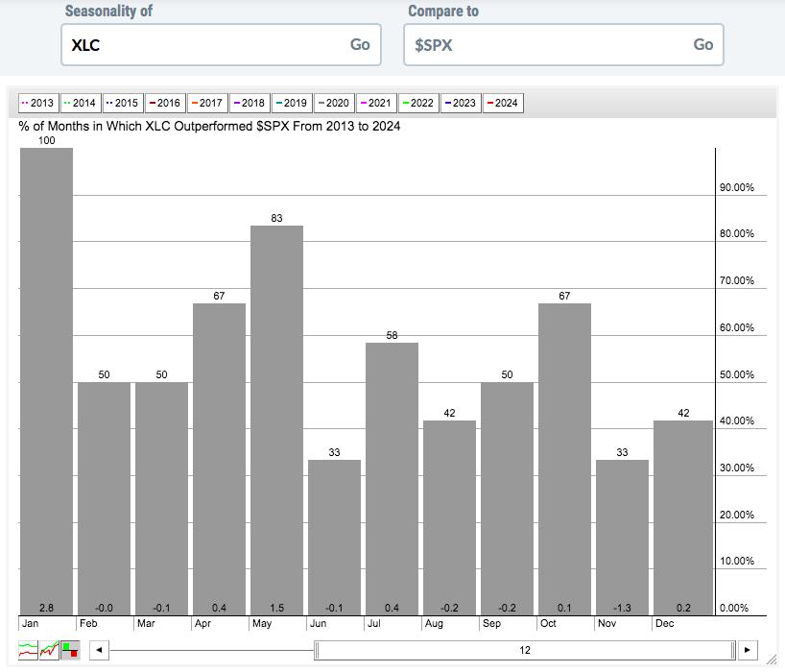Screen dimensions: 785x672
Task: Click the January bar showing 100
Action: click(x=47, y=381)
